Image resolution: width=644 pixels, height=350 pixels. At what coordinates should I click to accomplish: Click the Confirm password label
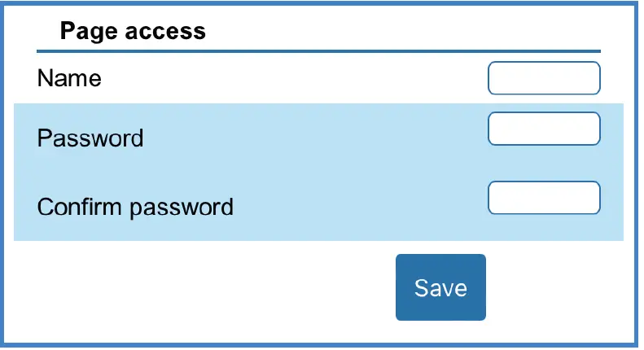(x=135, y=207)
